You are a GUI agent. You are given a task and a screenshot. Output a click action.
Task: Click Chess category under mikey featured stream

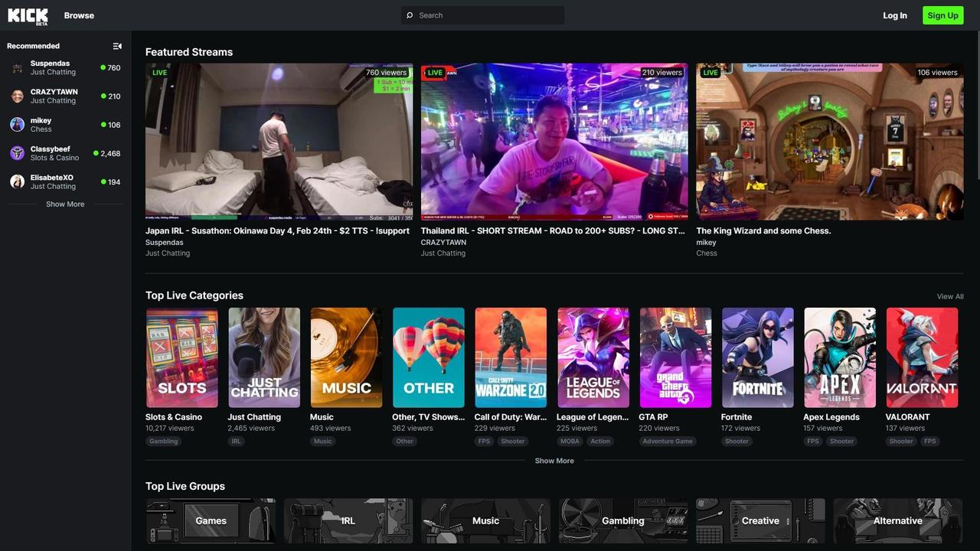coord(707,253)
